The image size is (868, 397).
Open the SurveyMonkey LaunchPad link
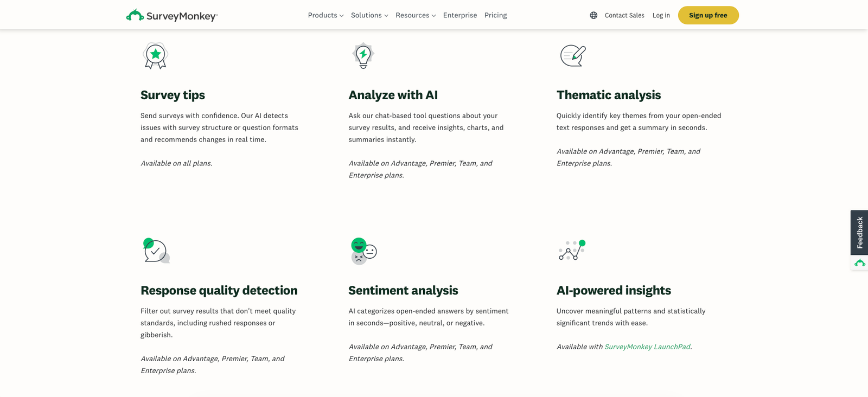pos(647,347)
